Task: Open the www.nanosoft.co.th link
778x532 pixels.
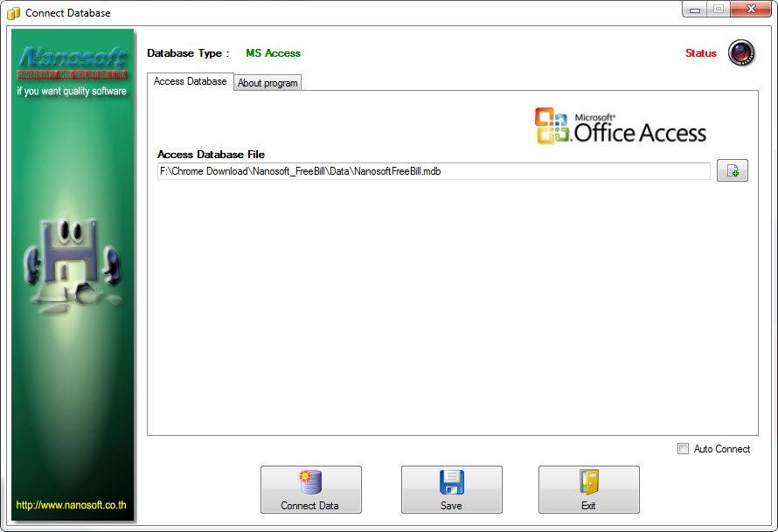Action: pyautogui.click(x=71, y=505)
